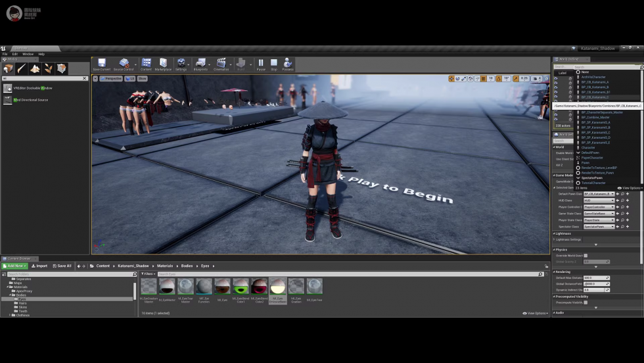Open the Window menu
The height and width of the screenshot is (363, 644).
(28, 54)
